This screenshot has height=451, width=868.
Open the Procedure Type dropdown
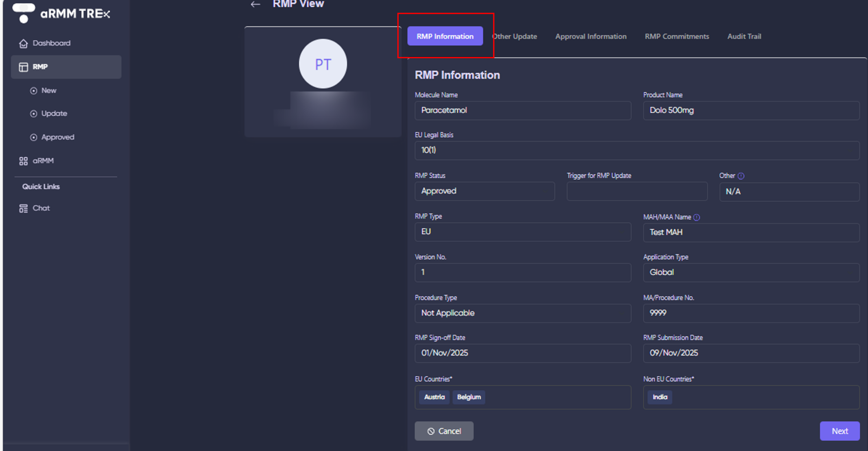click(523, 313)
